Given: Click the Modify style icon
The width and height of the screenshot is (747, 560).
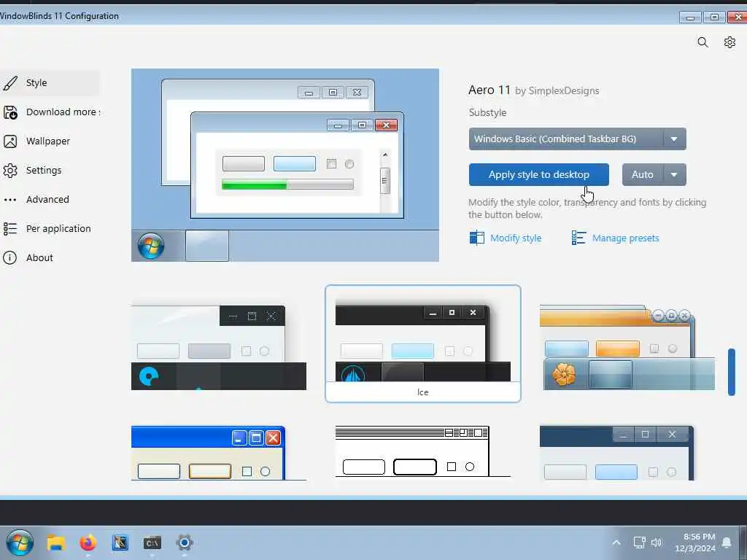Looking at the screenshot, I should (x=476, y=238).
